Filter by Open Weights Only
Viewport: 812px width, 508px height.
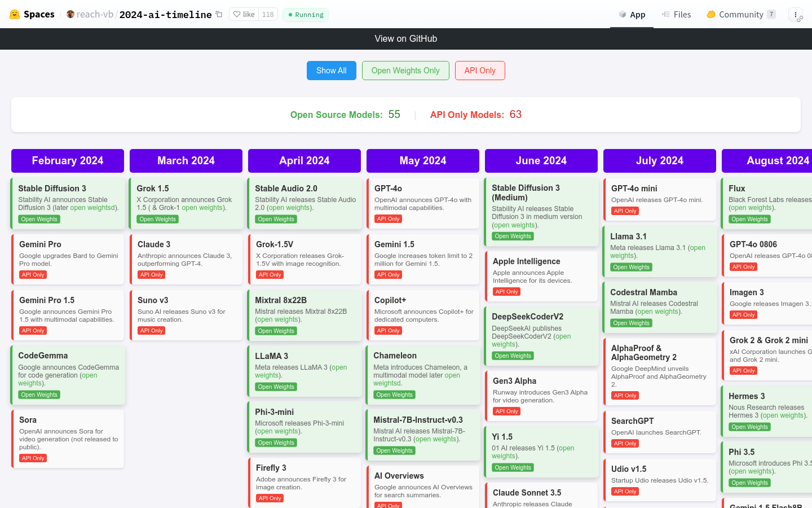click(405, 71)
